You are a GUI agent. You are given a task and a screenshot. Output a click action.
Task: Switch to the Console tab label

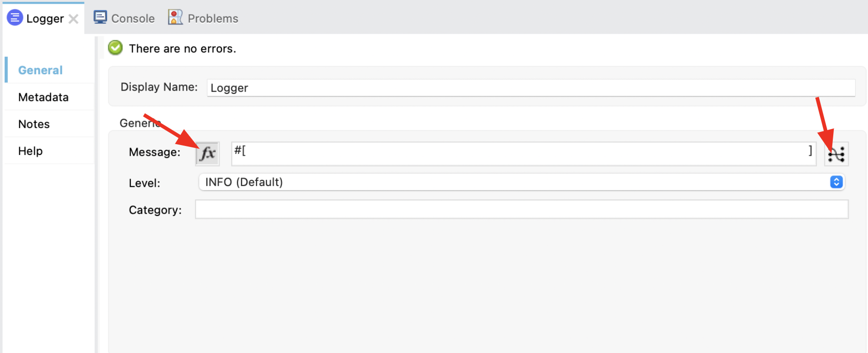coord(133,18)
